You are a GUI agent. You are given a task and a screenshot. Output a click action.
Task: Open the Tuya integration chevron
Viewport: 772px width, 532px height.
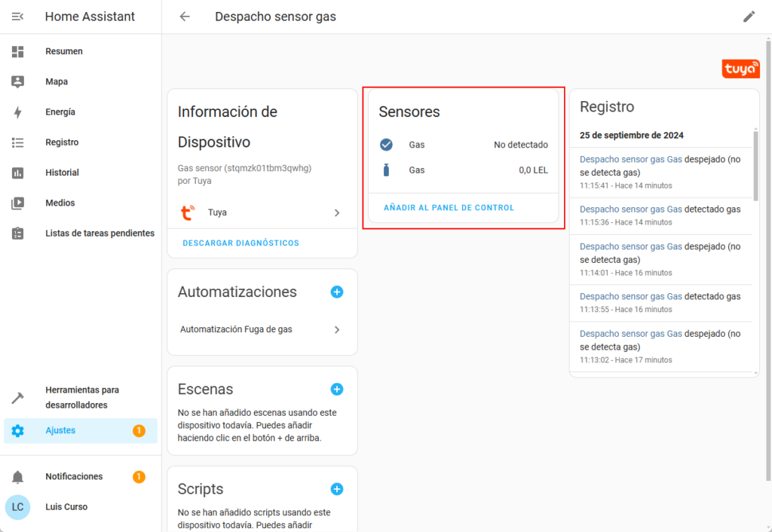337,213
